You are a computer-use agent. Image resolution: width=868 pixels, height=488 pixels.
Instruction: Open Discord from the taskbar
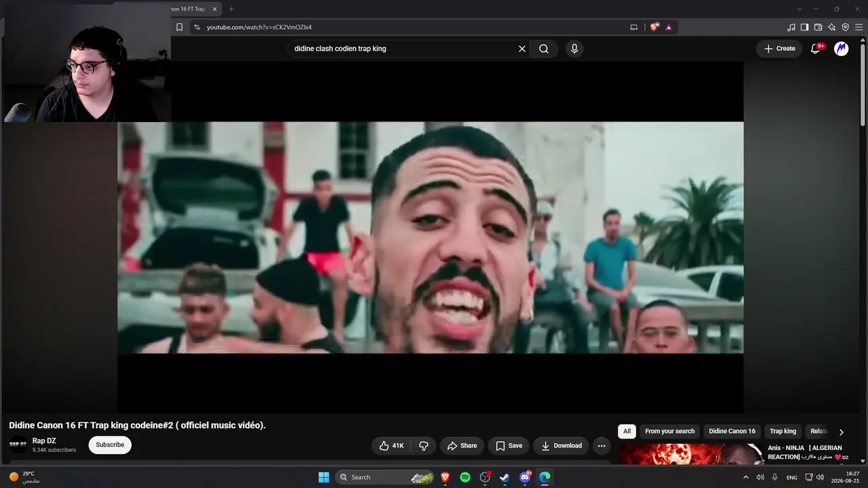click(x=525, y=477)
